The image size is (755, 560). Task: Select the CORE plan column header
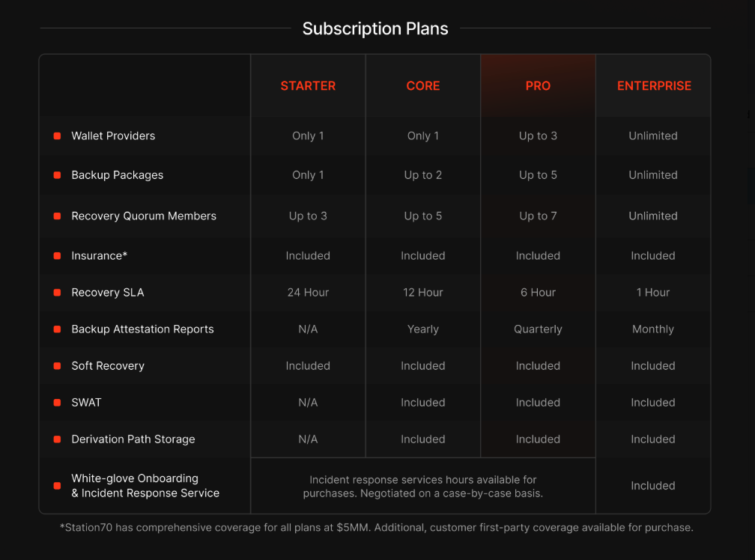[422, 85]
